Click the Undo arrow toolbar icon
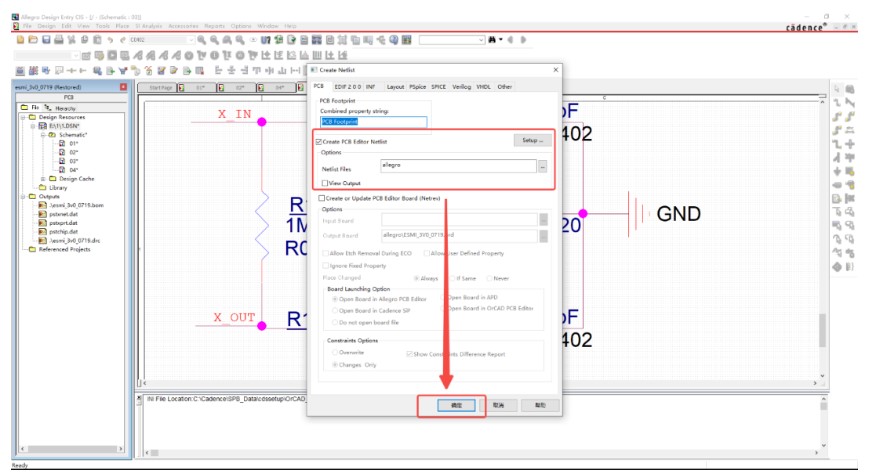Image resolution: width=871 pixels, height=475 pixels. coord(111,39)
